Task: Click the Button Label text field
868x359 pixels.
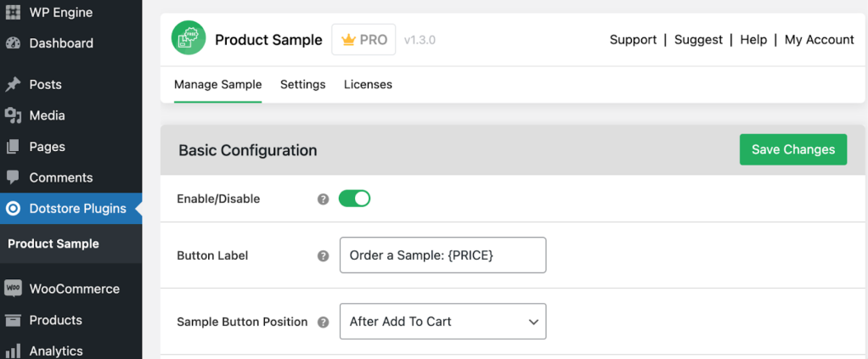Action: point(442,255)
